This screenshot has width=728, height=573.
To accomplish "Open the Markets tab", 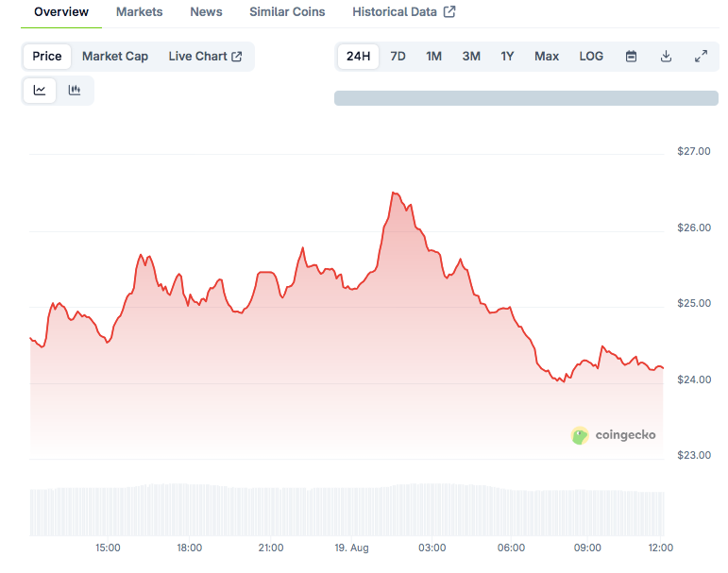I will (140, 12).
